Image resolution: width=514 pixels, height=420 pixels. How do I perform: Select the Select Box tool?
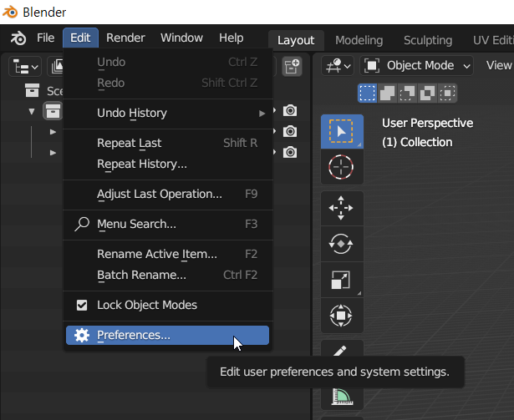tap(342, 132)
